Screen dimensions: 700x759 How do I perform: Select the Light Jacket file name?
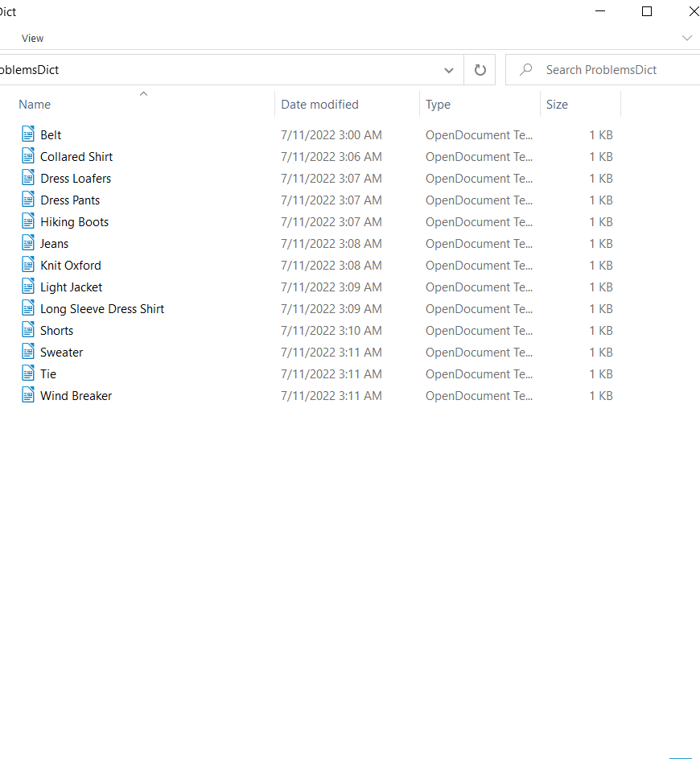71,287
